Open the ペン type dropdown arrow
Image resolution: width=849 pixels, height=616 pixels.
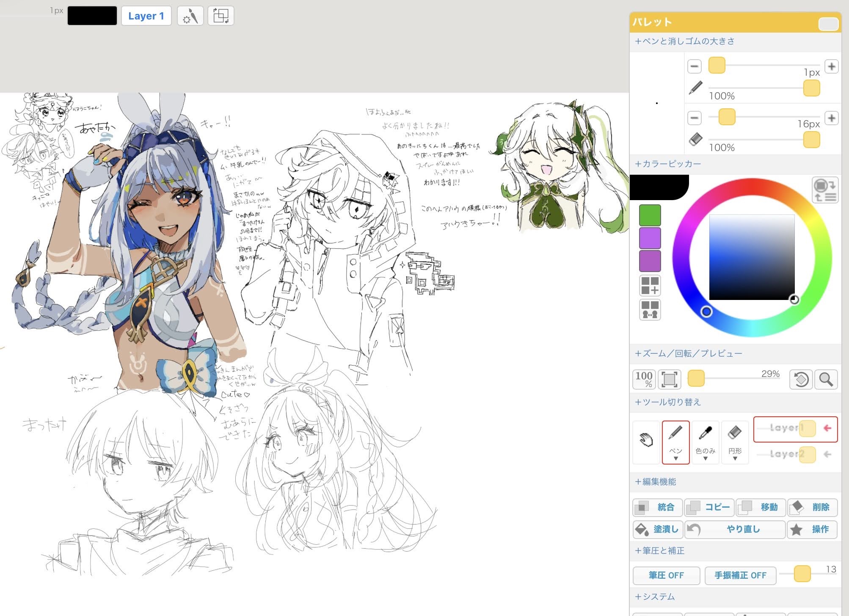point(675,459)
